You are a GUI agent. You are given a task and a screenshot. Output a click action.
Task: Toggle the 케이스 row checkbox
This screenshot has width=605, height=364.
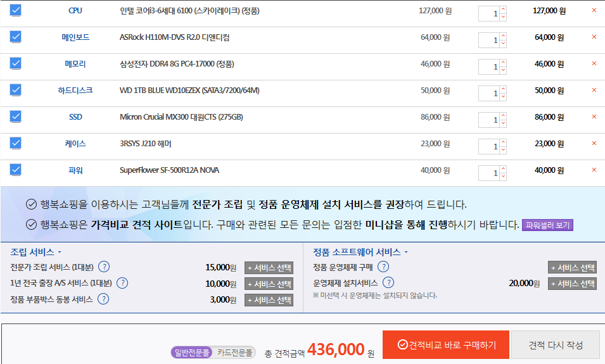click(16, 144)
